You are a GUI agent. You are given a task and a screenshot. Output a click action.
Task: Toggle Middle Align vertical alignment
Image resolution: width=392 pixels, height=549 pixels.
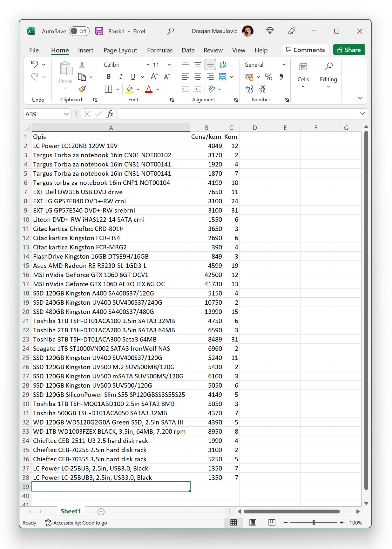198,64
